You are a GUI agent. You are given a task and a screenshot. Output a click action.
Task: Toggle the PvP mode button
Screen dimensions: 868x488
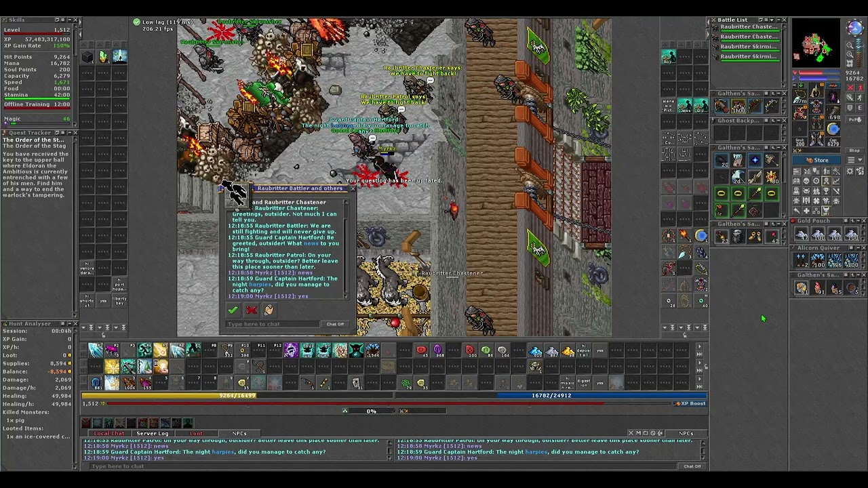click(x=855, y=120)
